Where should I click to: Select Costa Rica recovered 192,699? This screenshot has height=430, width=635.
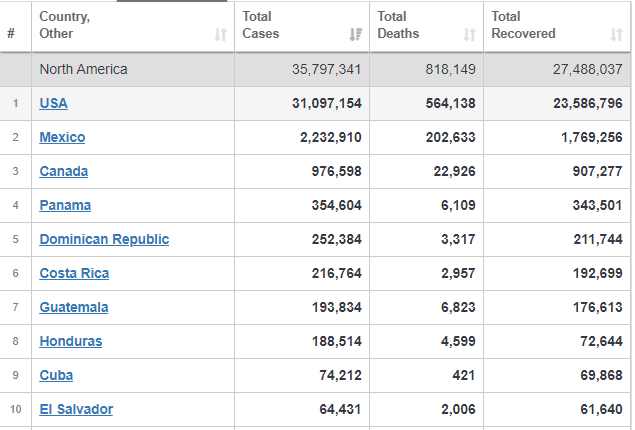point(598,273)
